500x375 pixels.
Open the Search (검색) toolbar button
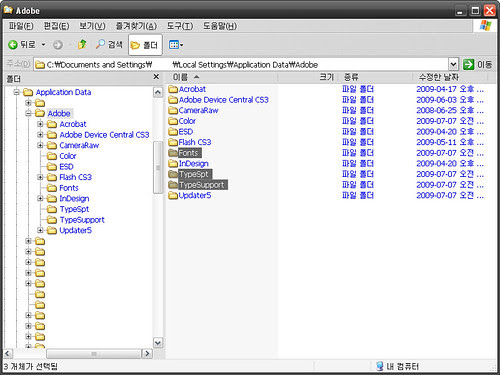click(x=109, y=44)
